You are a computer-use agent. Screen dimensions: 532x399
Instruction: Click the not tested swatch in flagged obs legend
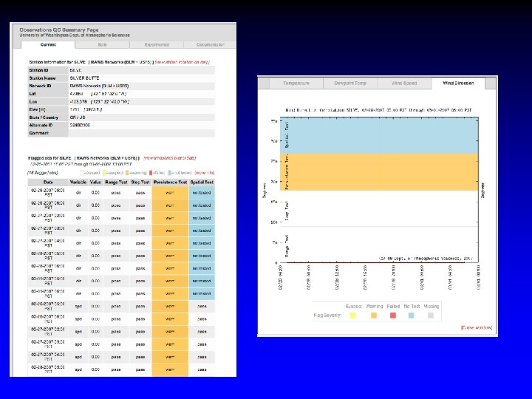point(170,173)
